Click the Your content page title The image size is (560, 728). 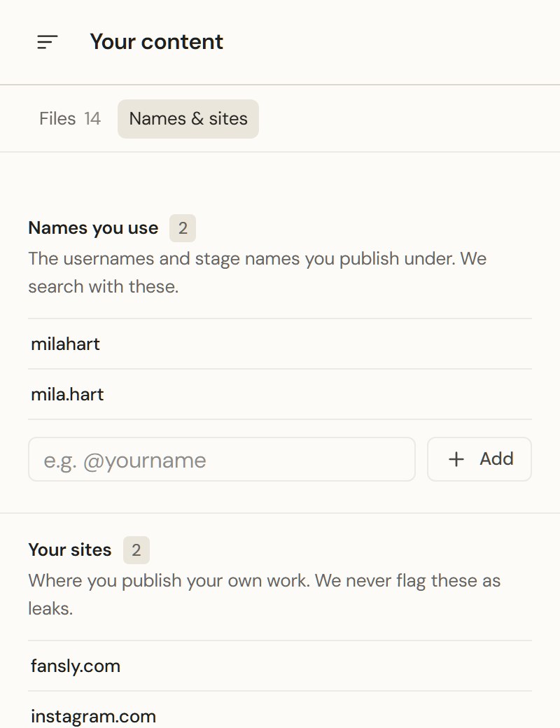point(157,42)
